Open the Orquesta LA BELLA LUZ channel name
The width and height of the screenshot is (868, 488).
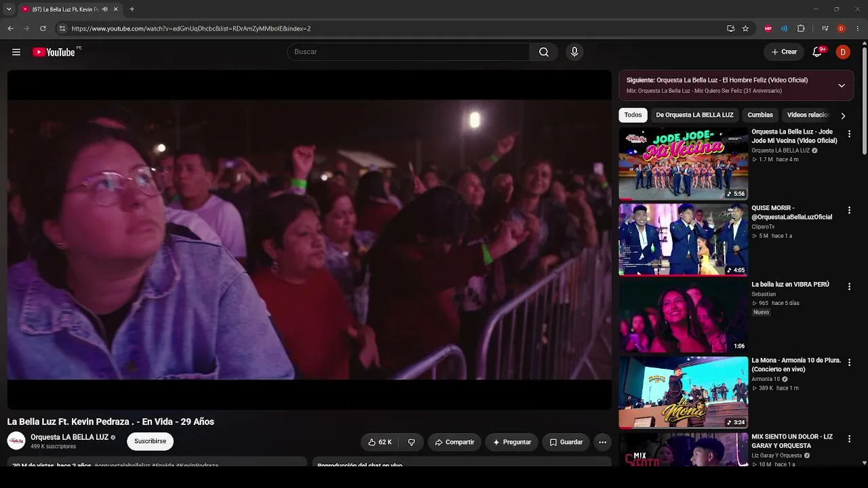(69, 437)
